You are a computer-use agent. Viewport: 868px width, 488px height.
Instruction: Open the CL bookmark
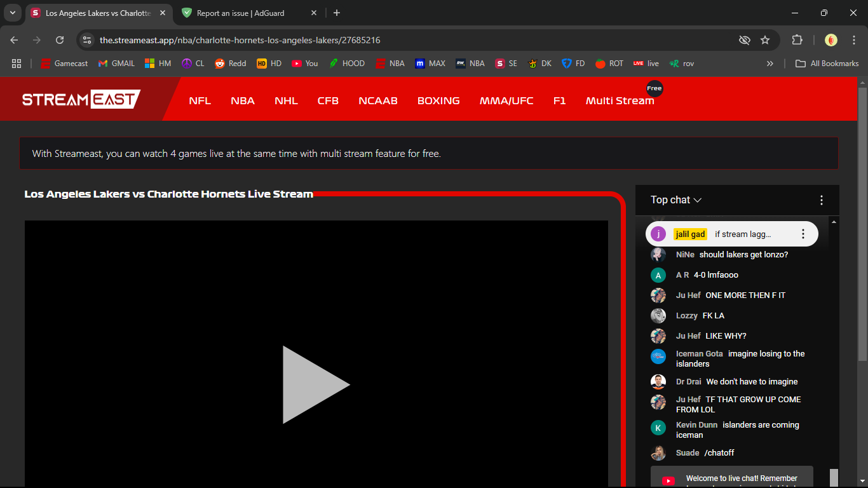coord(193,64)
